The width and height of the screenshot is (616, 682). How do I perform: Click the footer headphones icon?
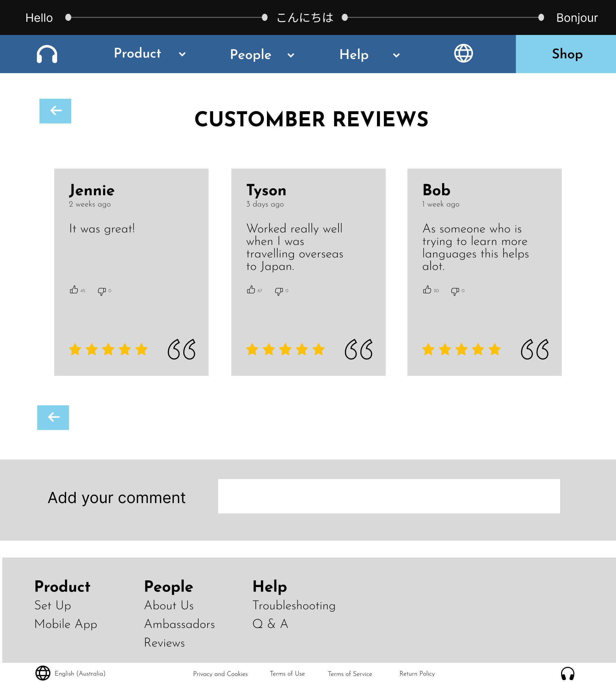[567, 673]
